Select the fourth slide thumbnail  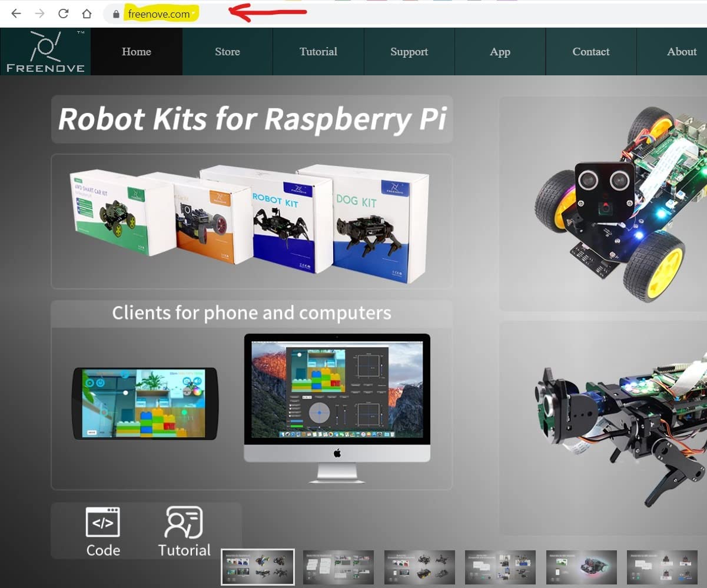click(x=500, y=567)
